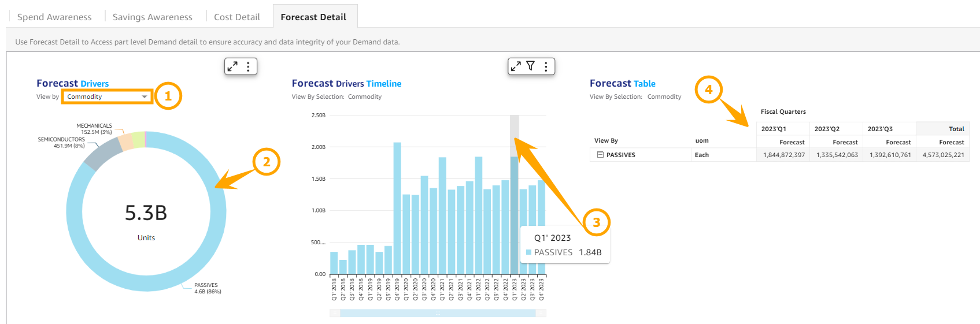Click the 2023'Q2 forecast value for PASSIVES
980x324 pixels.
pos(837,155)
